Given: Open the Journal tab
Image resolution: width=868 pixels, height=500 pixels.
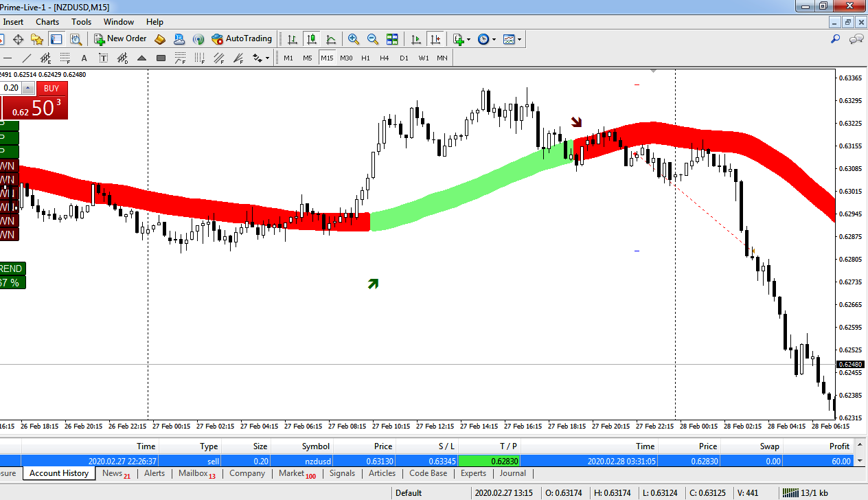Looking at the screenshot, I should pyautogui.click(x=513, y=473).
